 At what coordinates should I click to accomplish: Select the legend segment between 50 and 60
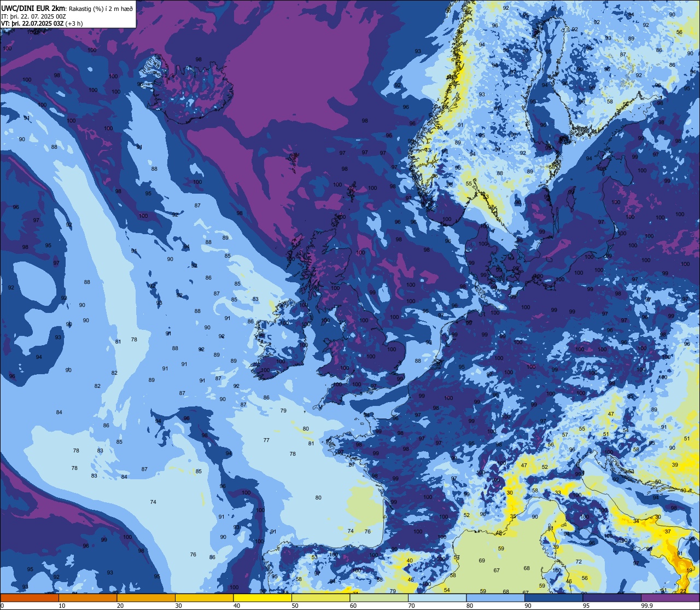[320, 597]
